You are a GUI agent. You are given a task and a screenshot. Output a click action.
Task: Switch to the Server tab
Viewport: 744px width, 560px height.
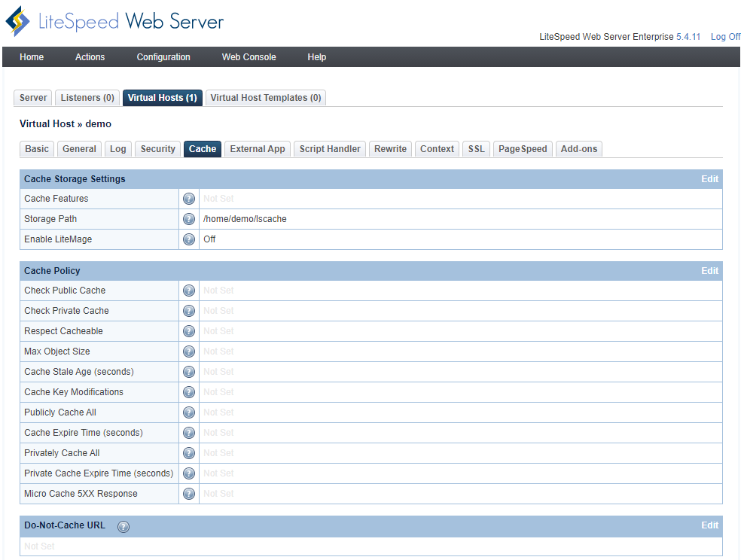coord(33,98)
